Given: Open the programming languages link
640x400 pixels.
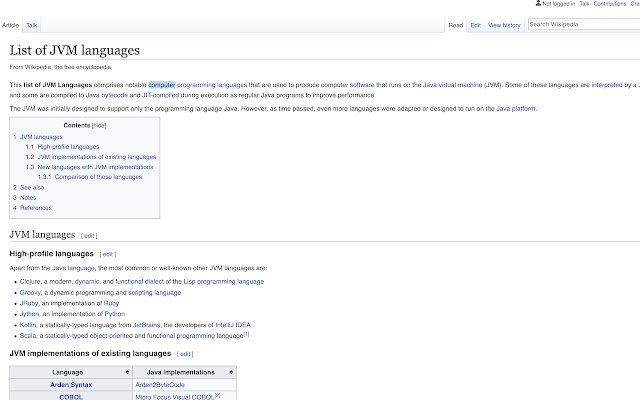Looking at the screenshot, I should (x=212, y=85).
